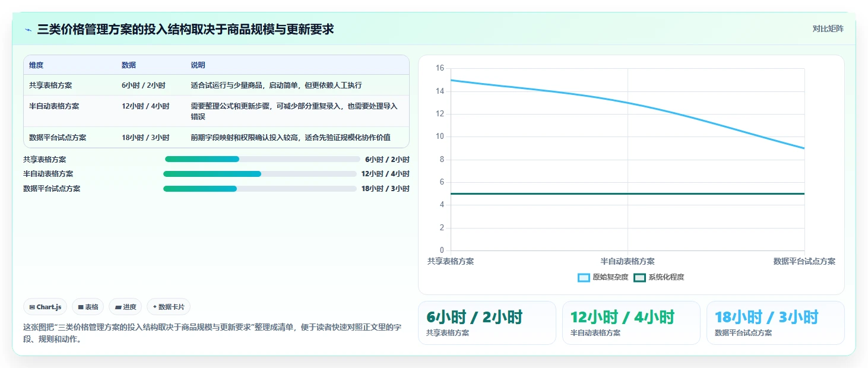Click the 说明 column header

[198, 65]
